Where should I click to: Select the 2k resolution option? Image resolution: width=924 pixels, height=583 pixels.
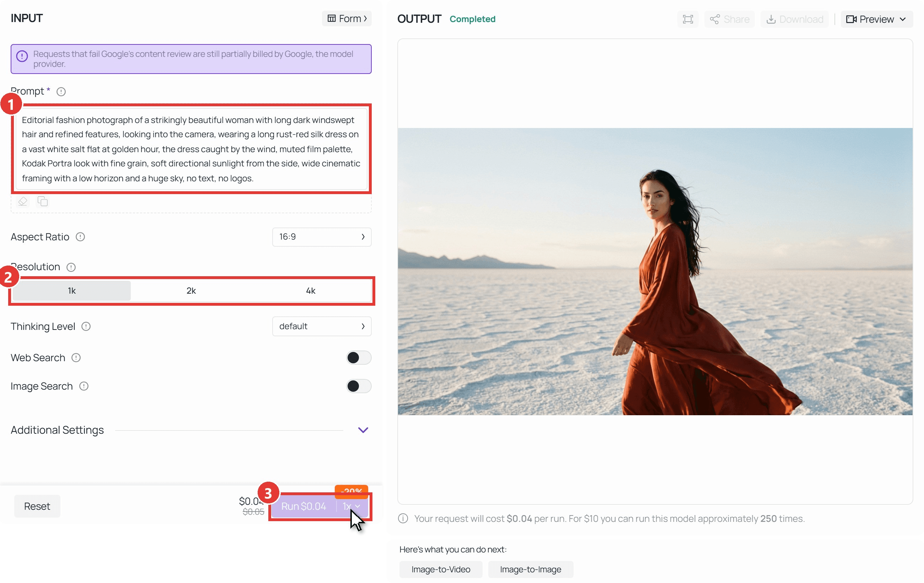coord(191,290)
